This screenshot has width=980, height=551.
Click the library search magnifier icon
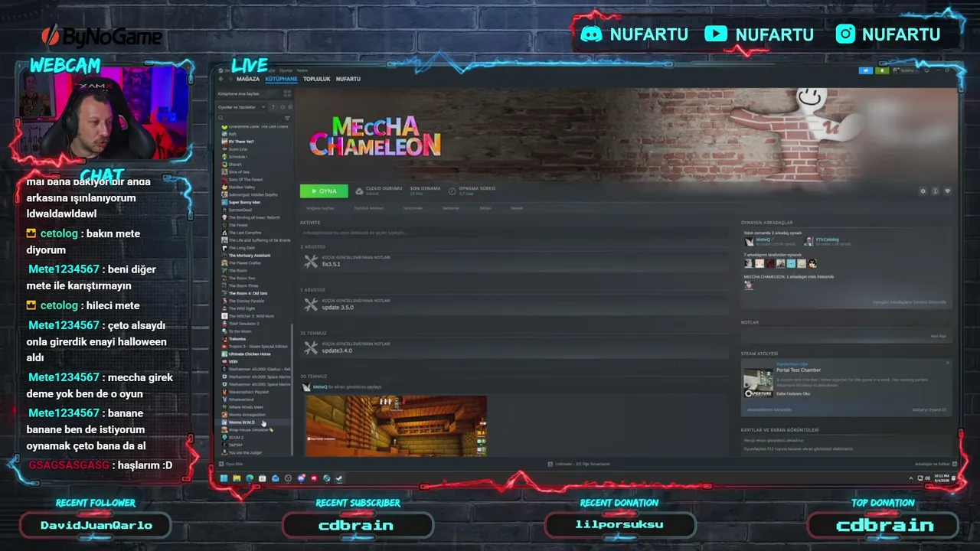(221, 119)
